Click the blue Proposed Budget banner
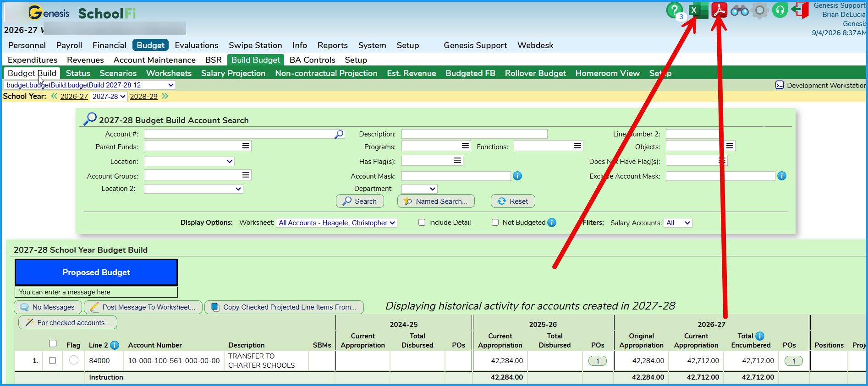This screenshot has width=868, height=386. (96, 272)
